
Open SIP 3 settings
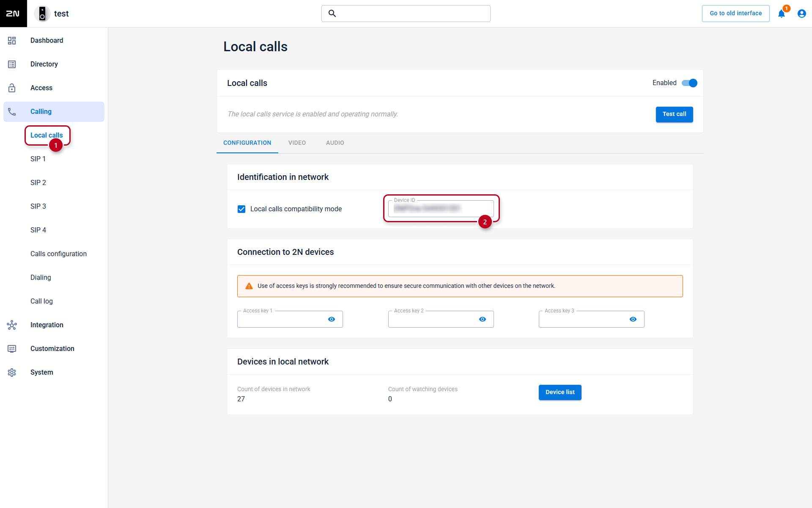point(38,207)
